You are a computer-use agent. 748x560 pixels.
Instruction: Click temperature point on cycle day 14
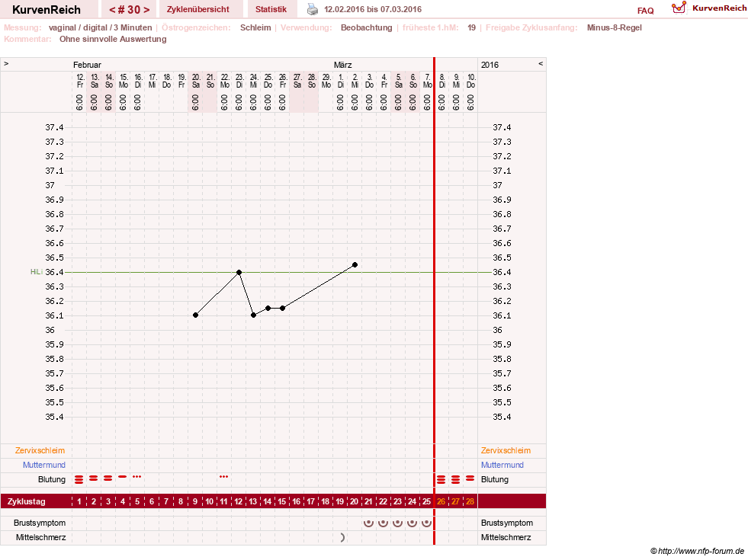268,309
